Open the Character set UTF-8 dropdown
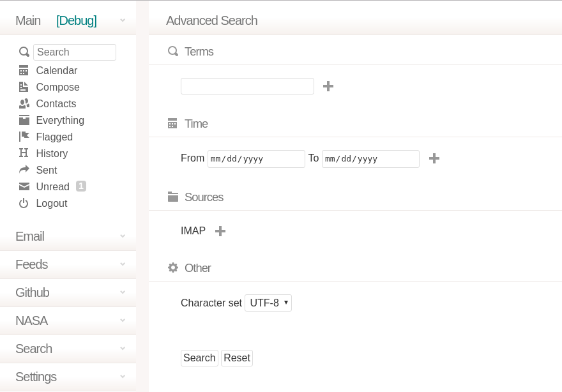Image resolution: width=562 pixels, height=392 pixels. pos(268,303)
